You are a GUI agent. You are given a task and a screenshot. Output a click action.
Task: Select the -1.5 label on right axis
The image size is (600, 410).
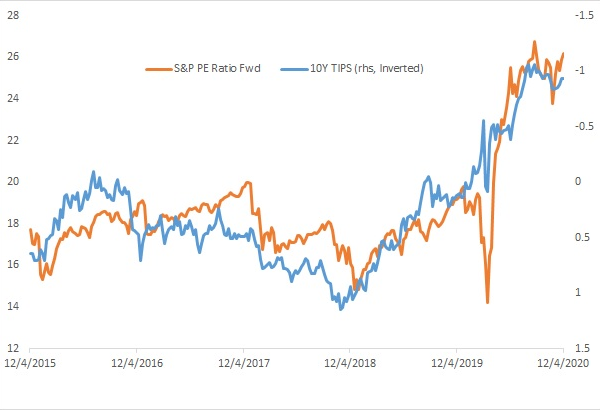point(578,14)
